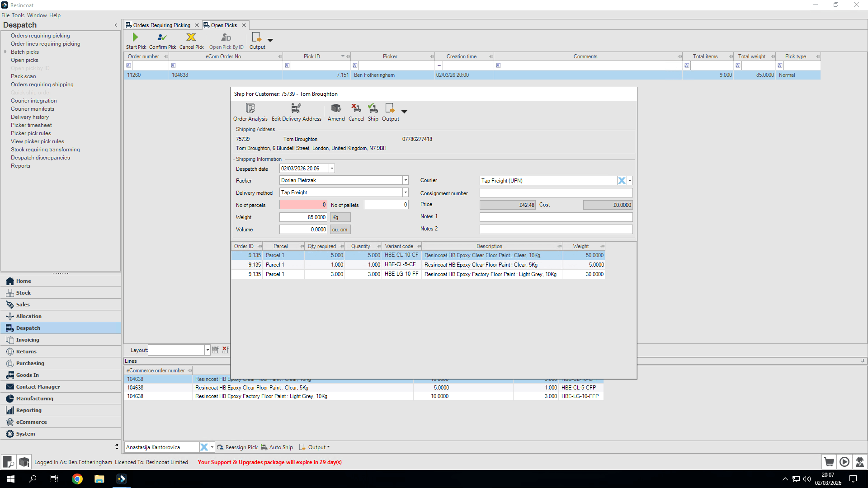Viewport: 868px width, 488px height.
Task: Expand the Batch picks tree item
Action: (5, 52)
